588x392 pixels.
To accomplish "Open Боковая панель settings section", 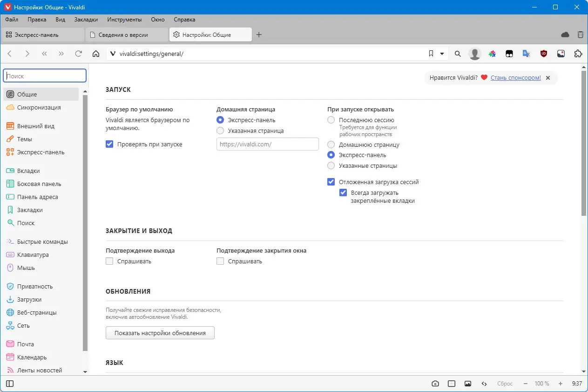I will pyautogui.click(x=39, y=184).
